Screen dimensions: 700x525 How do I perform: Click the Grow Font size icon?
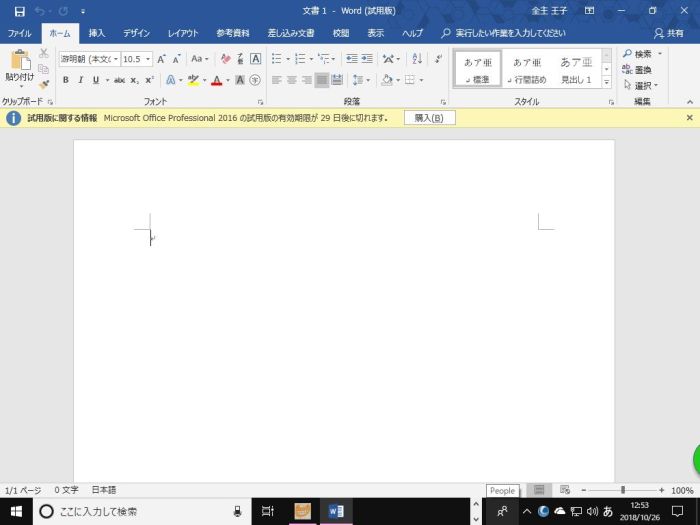coord(161,59)
